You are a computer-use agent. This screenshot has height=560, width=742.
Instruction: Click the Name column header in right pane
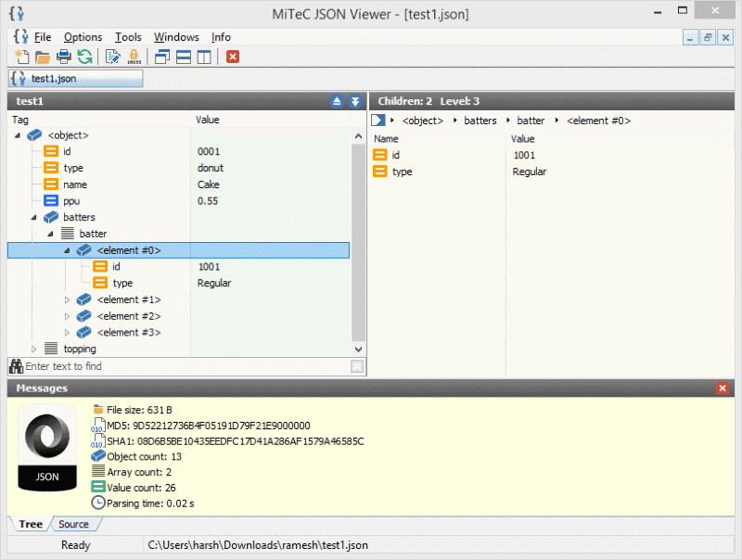click(438, 139)
